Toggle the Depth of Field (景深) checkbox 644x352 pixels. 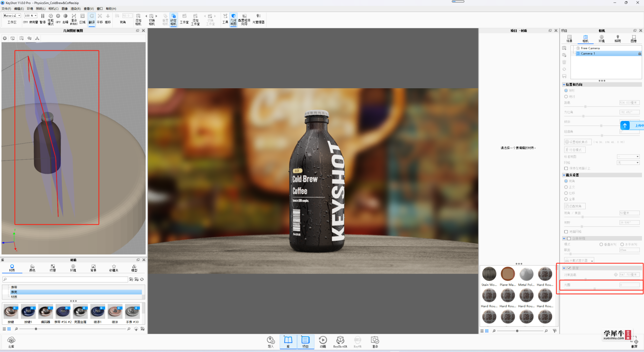[569, 268]
